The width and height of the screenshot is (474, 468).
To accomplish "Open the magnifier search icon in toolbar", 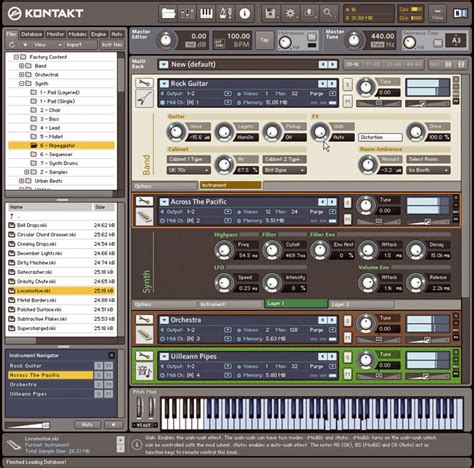I will click(x=328, y=13).
